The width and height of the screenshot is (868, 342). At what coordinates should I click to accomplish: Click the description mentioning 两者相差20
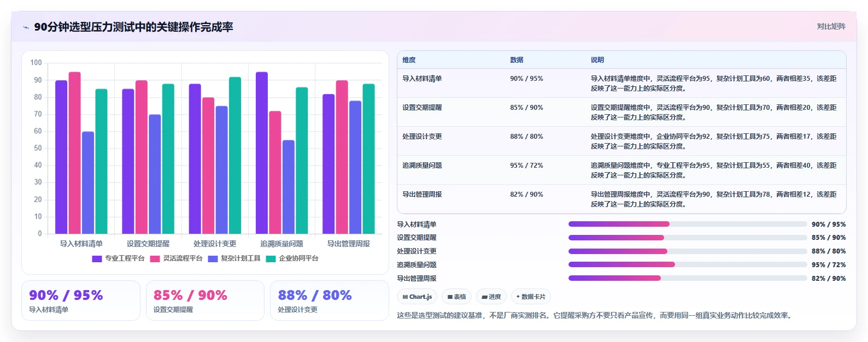[713, 112]
